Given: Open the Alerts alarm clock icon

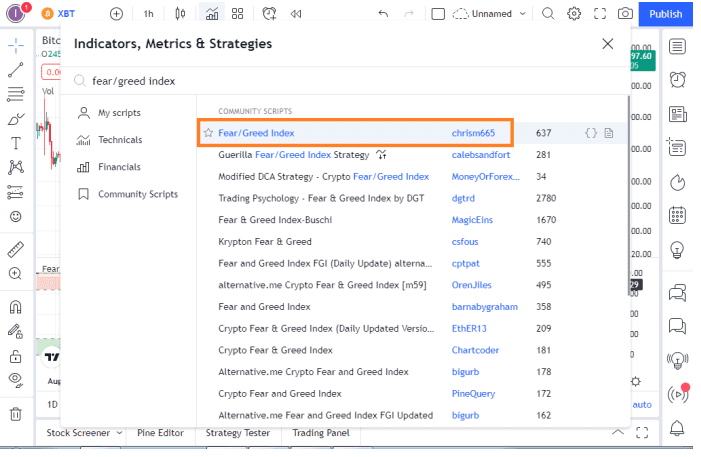Looking at the screenshot, I should pos(677,79).
